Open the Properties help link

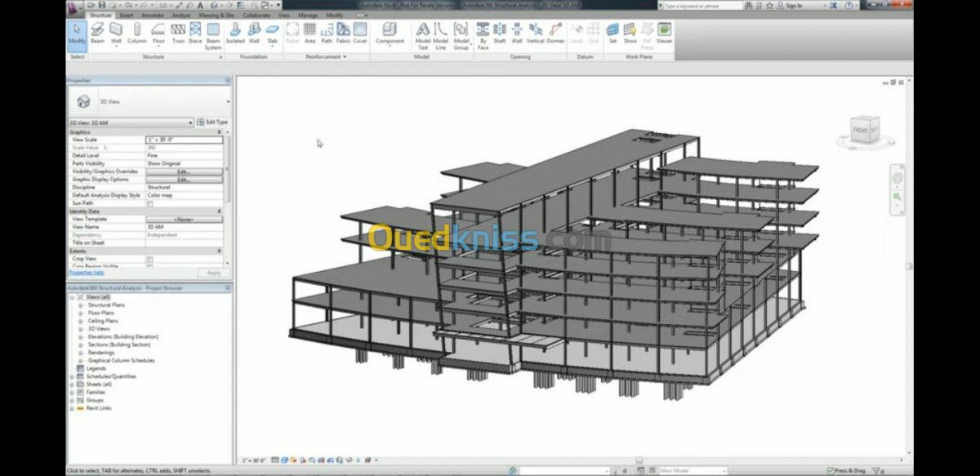87,273
